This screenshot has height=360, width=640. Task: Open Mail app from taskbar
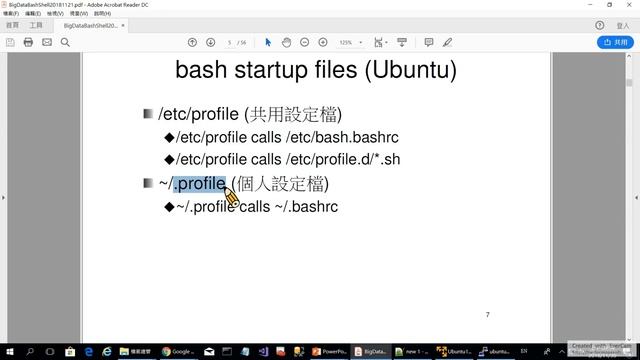click(209, 351)
